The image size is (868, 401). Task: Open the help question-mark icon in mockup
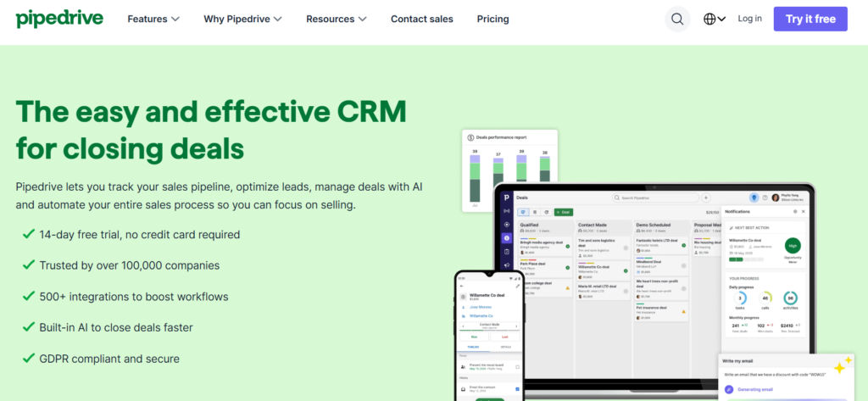pos(765,198)
